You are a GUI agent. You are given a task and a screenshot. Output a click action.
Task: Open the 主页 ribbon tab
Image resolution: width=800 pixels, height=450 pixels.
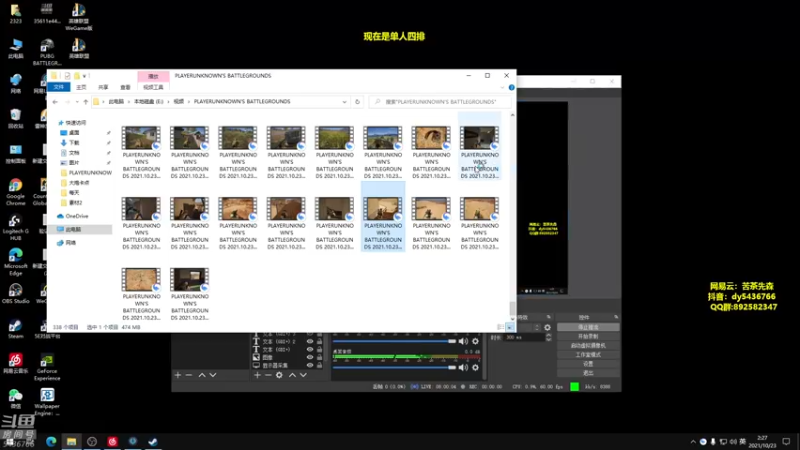(81, 87)
